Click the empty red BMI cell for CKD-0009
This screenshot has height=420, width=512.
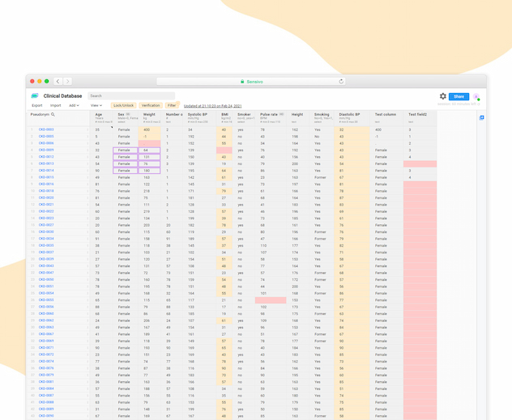pyautogui.click(x=224, y=151)
